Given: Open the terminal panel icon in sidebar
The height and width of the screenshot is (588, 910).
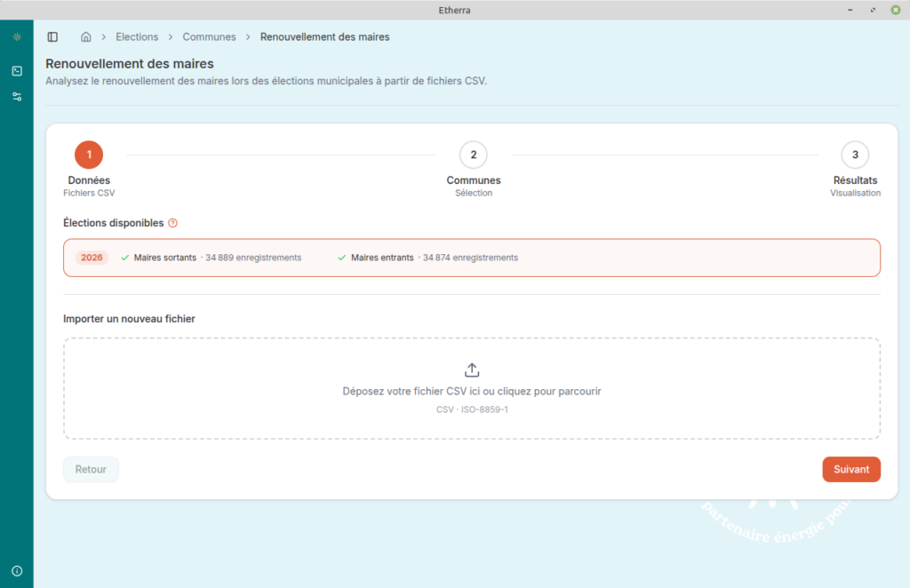Looking at the screenshot, I should coord(17,71).
